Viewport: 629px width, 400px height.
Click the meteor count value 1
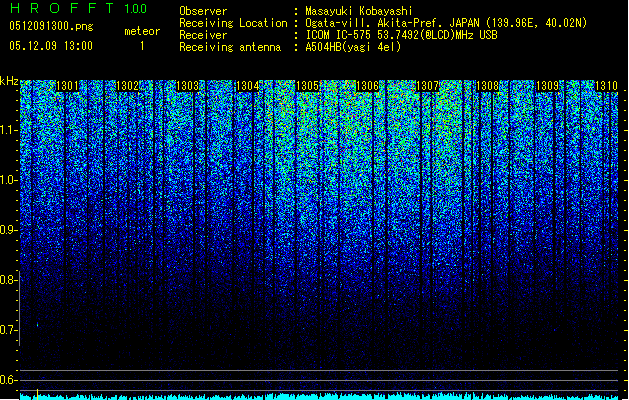point(142,46)
